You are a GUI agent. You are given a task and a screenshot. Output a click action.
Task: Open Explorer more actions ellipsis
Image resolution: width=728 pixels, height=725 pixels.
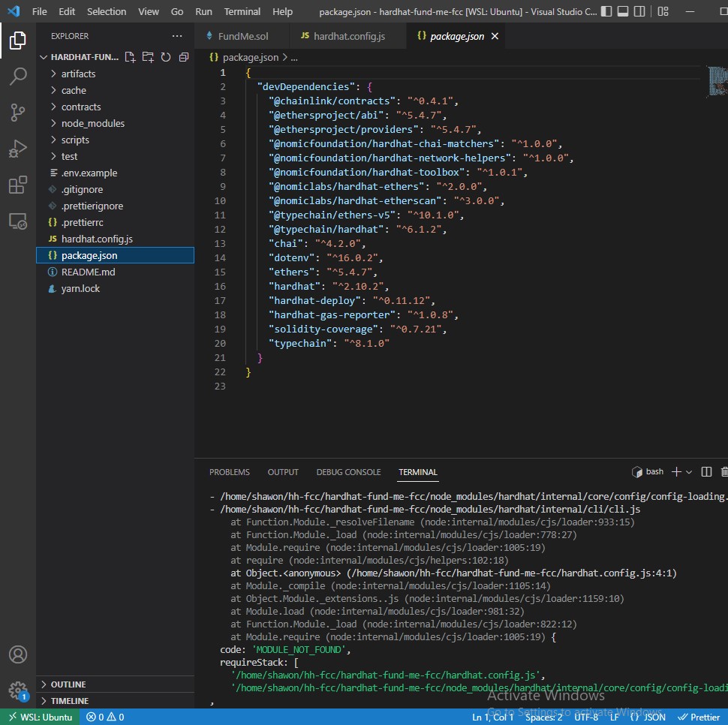(x=177, y=36)
